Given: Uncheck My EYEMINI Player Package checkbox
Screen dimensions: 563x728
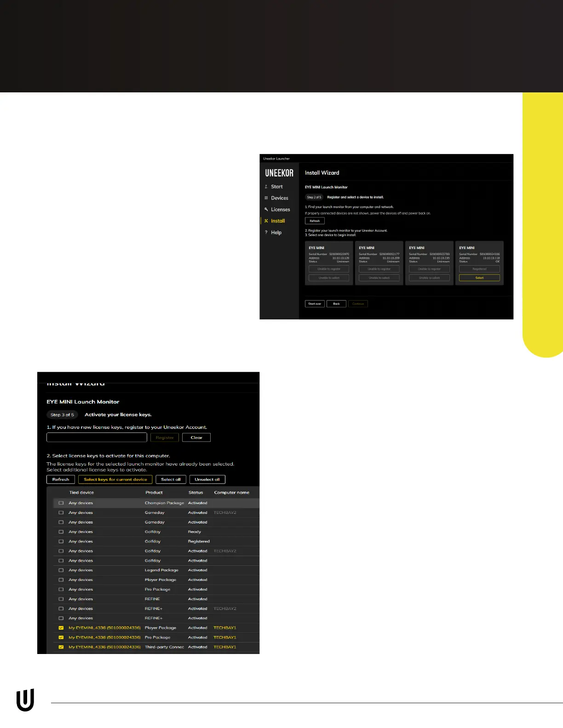Looking at the screenshot, I should pyautogui.click(x=61, y=628).
